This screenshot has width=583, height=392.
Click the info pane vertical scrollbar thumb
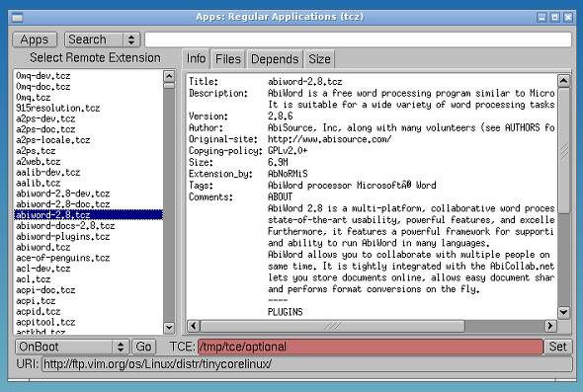coord(563,151)
